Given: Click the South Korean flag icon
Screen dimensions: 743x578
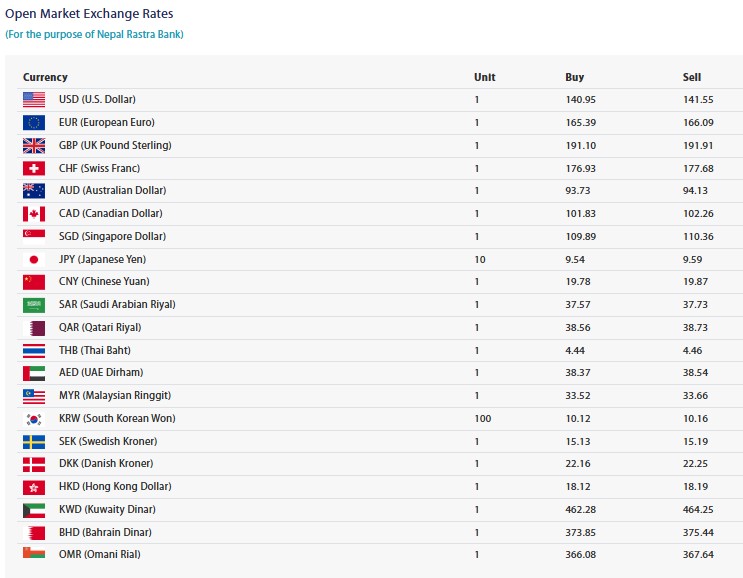Looking at the screenshot, I should pyautogui.click(x=34, y=419).
